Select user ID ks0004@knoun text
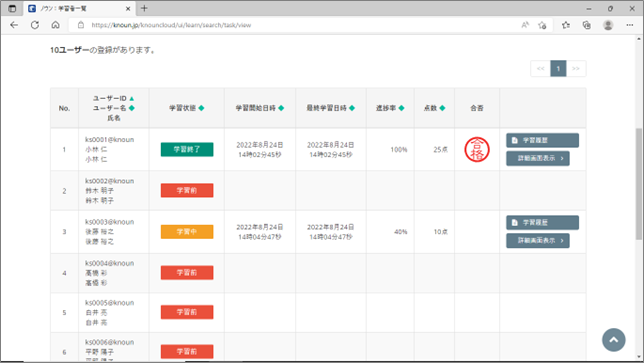The image size is (644, 363). coord(110,263)
